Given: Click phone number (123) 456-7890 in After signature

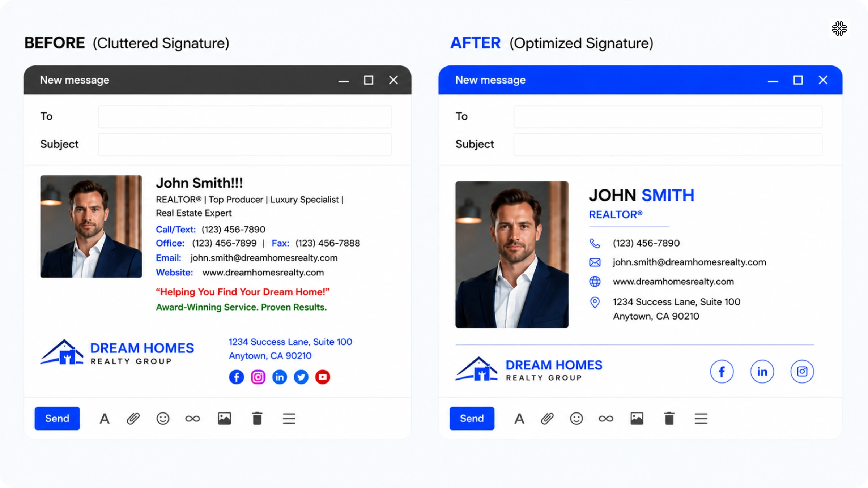Looking at the screenshot, I should (x=646, y=243).
